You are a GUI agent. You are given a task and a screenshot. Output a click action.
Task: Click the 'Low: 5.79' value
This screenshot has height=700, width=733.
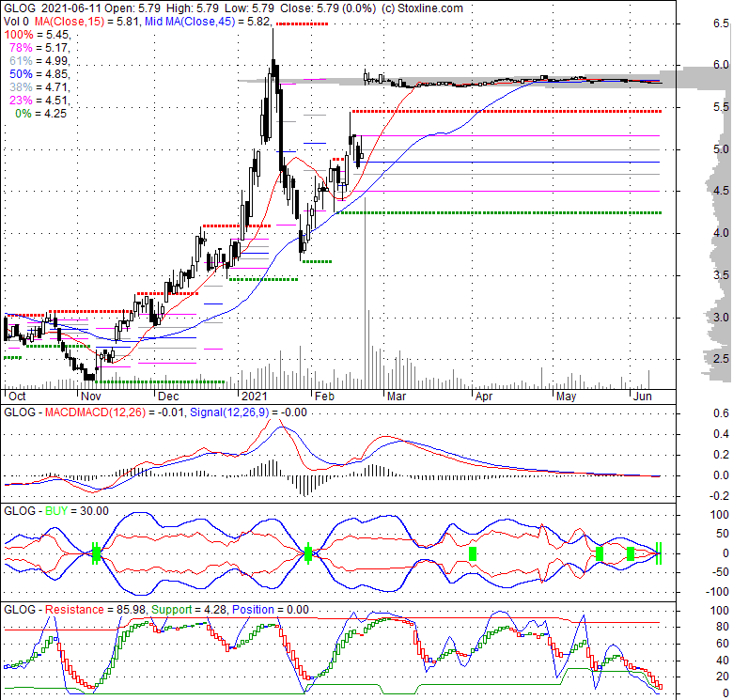(x=248, y=8)
